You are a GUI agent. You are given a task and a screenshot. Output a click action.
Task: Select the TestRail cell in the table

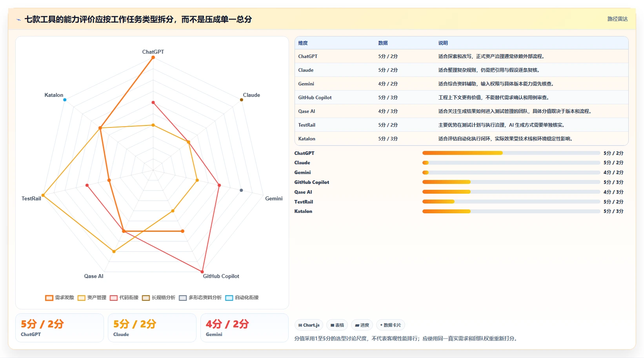307,125
